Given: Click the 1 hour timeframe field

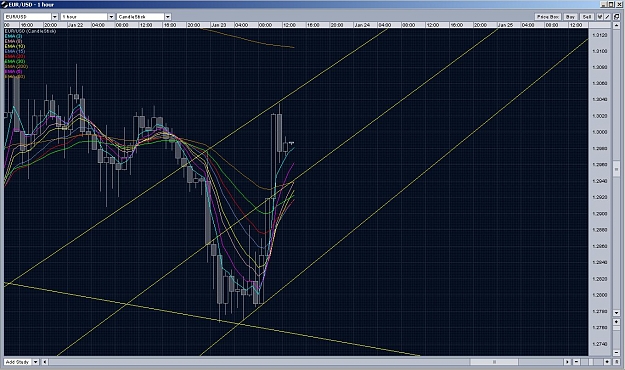Looking at the screenshot, I should (x=85, y=17).
